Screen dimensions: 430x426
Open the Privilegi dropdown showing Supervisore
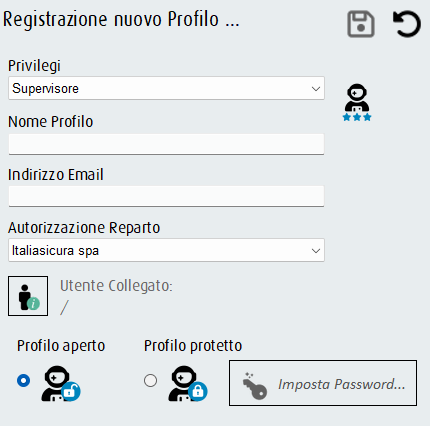(x=166, y=88)
